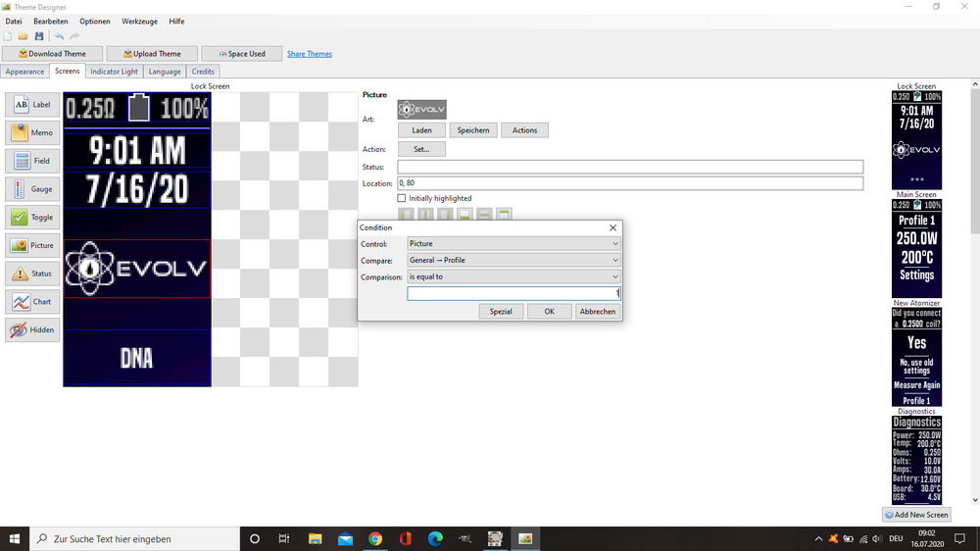Click the New file toolbar icon
The image size is (980, 551).
coord(8,36)
